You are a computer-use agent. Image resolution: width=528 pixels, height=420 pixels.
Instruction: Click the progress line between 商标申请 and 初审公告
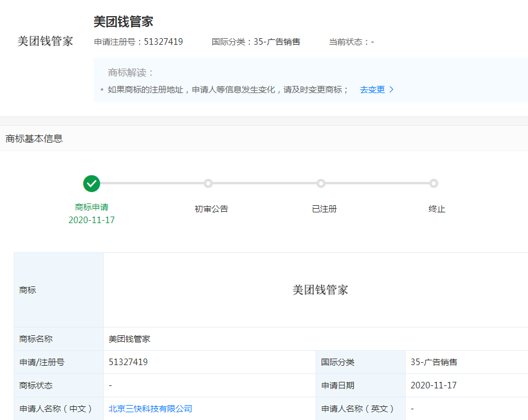tap(149, 183)
